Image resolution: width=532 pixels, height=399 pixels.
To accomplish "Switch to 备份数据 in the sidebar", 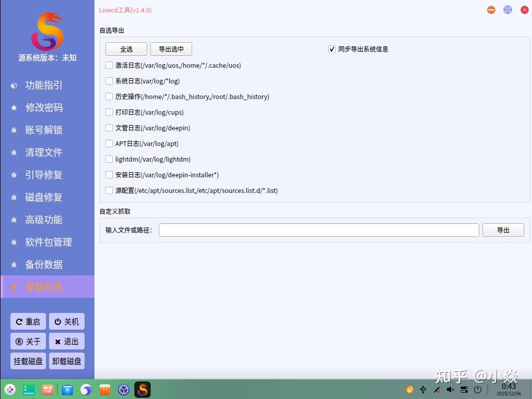I will [43, 264].
